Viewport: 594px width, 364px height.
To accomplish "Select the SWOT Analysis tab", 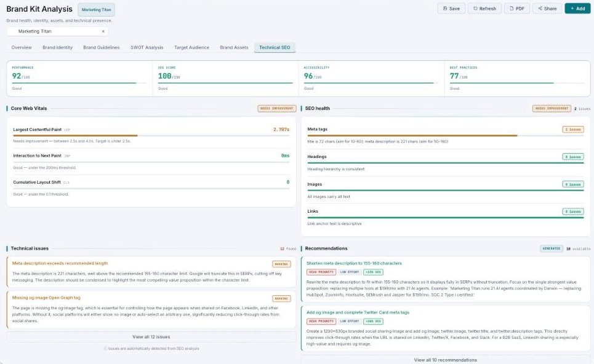I will pyautogui.click(x=147, y=48).
